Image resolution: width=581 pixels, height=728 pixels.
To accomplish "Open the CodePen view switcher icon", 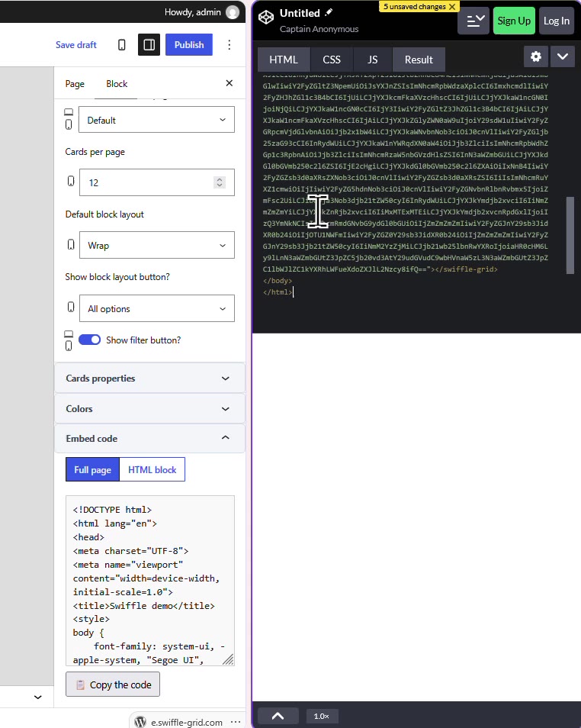I will (x=473, y=21).
